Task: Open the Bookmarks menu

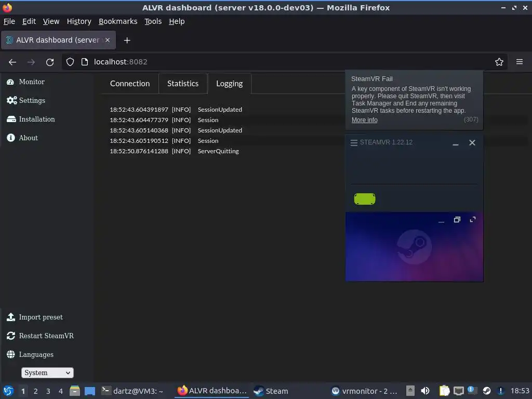Action: (118, 21)
